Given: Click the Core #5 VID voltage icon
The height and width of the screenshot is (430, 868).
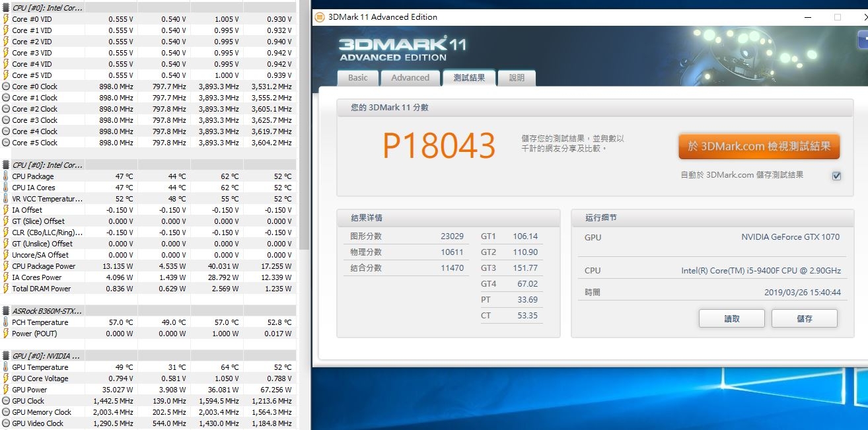Looking at the screenshot, I should pos(6,75).
